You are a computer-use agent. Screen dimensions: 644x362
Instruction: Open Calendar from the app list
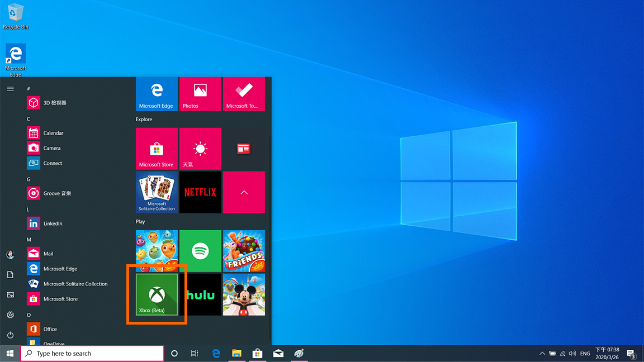[x=53, y=133]
